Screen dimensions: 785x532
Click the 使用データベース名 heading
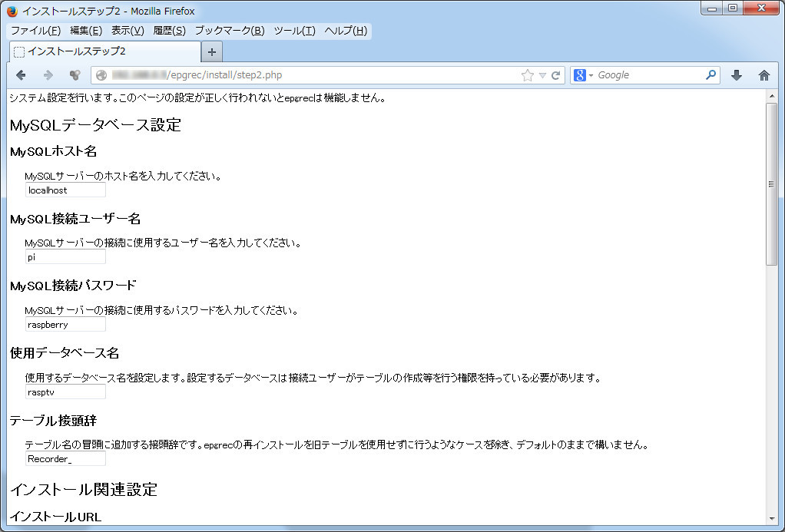pyautogui.click(x=65, y=353)
